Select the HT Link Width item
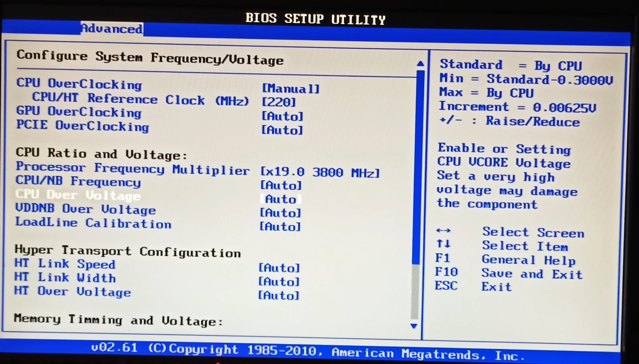 click(65, 277)
